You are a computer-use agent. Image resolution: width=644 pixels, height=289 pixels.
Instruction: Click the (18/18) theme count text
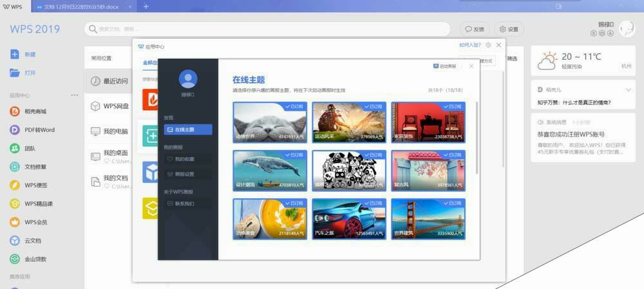452,90
